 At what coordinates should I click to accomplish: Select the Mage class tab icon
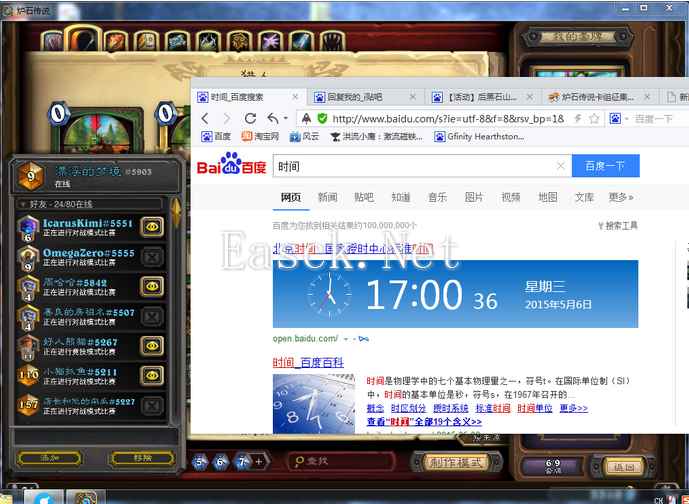(x=116, y=41)
